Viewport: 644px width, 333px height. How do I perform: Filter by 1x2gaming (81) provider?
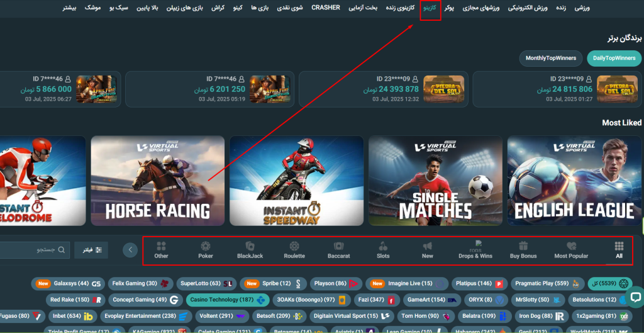602,317
